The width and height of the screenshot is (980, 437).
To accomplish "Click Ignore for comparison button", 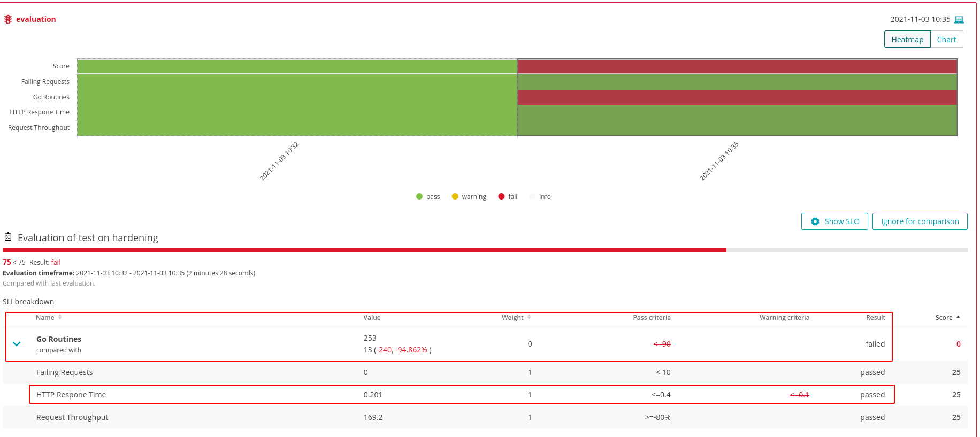I will 920,221.
